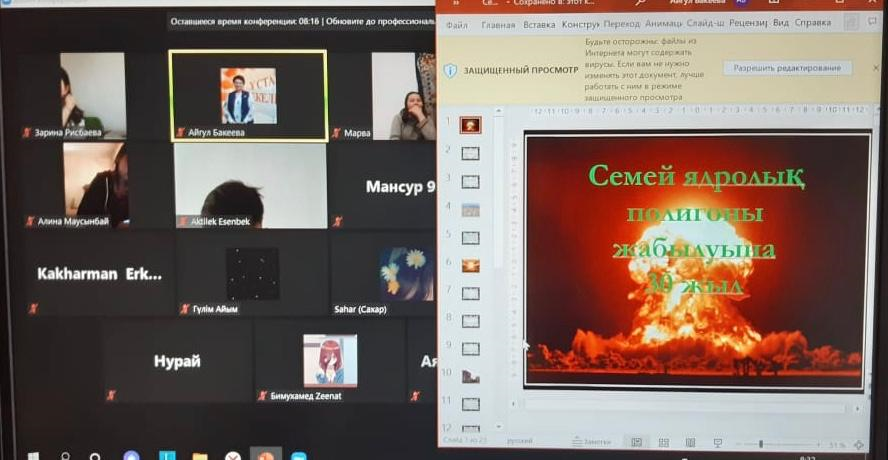The image size is (888, 460).
Task: Click the Разрешить редактирование button
Action: click(x=787, y=68)
